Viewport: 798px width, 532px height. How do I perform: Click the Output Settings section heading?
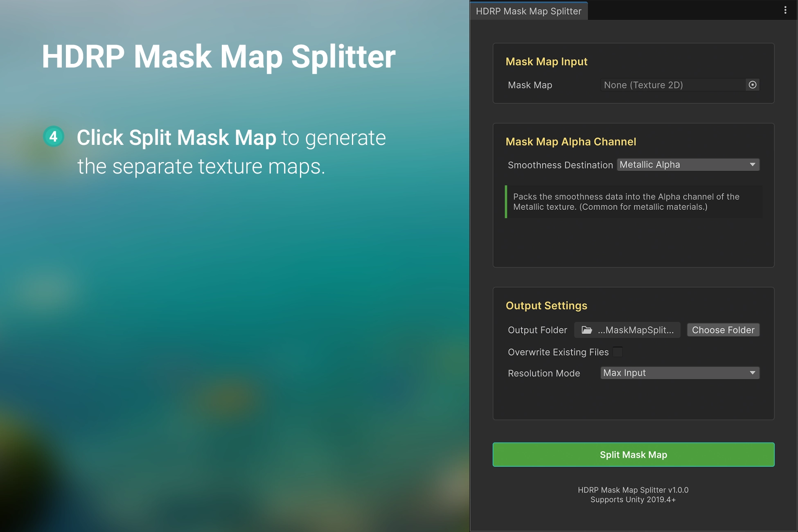546,306
